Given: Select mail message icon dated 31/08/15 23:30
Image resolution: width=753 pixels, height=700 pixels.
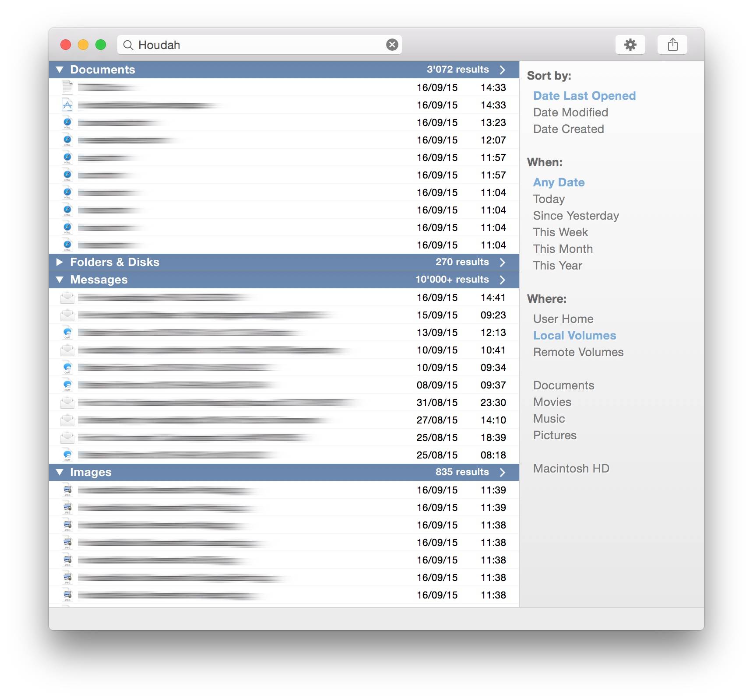Looking at the screenshot, I should pyautogui.click(x=67, y=402).
